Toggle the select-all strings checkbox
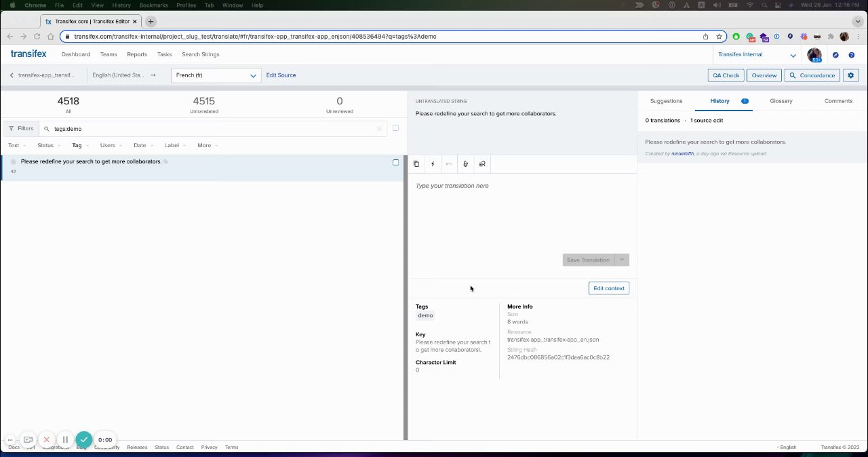This screenshot has width=868, height=457. click(x=395, y=127)
